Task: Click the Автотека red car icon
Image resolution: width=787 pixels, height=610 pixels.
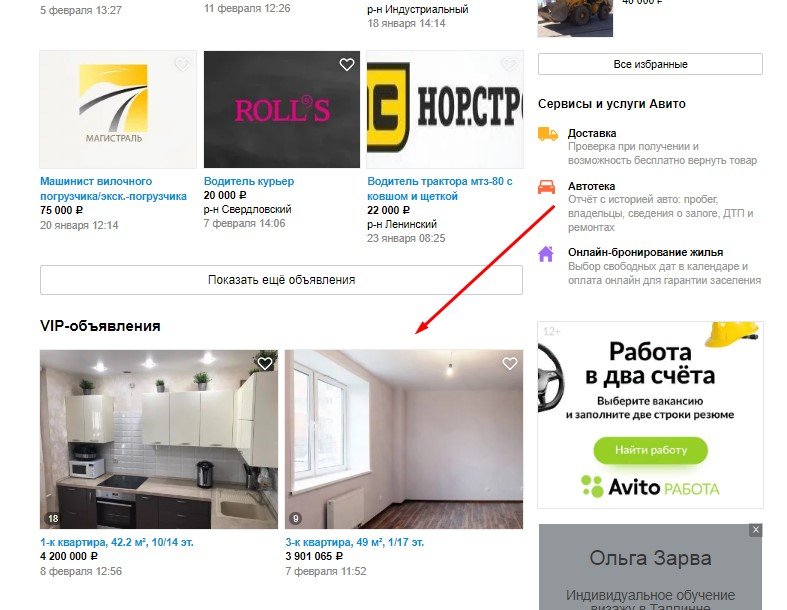Action: [547, 187]
